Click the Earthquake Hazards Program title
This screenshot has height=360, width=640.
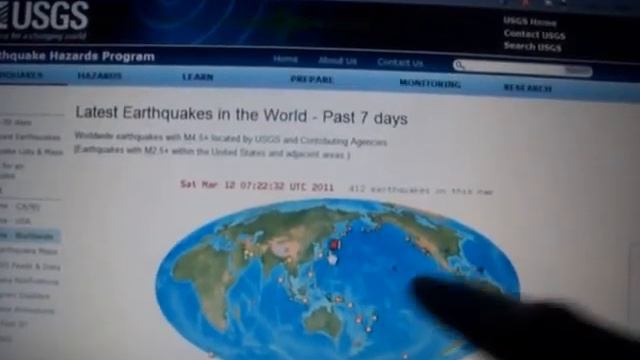77,56
